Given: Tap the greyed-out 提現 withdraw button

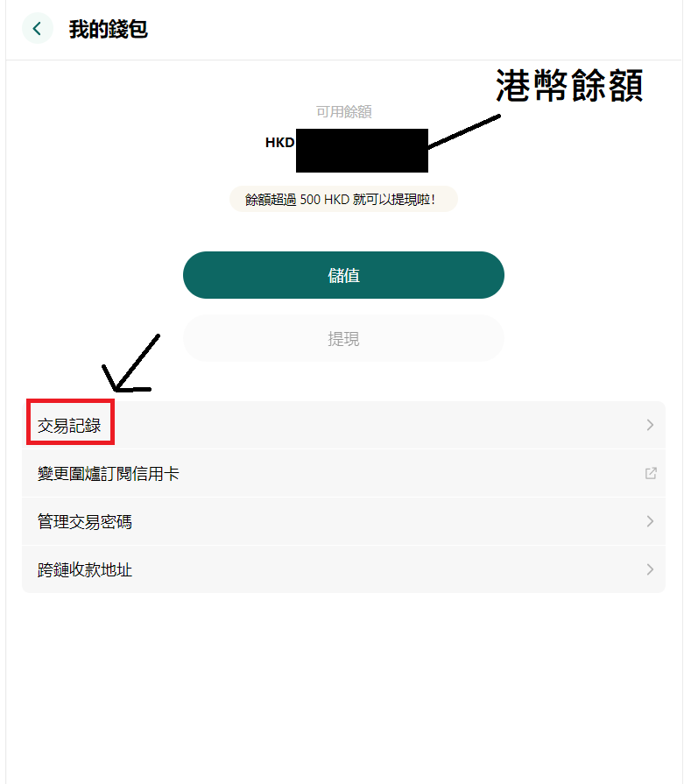Looking at the screenshot, I should pos(343,338).
